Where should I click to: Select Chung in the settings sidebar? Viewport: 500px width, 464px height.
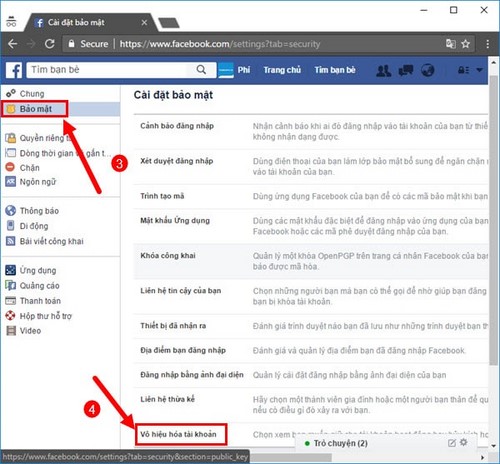[x=32, y=94]
